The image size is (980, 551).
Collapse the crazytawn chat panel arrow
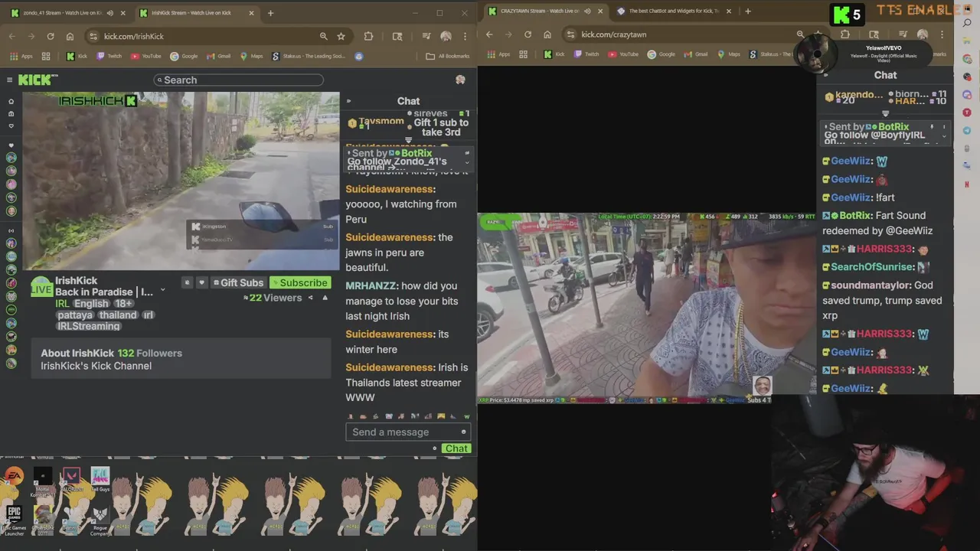click(x=825, y=75)
